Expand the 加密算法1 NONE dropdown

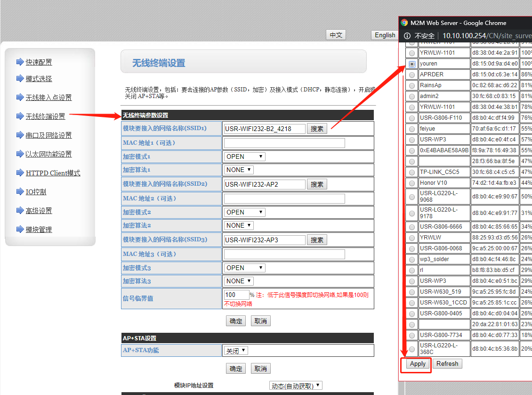tap(239, 170)
